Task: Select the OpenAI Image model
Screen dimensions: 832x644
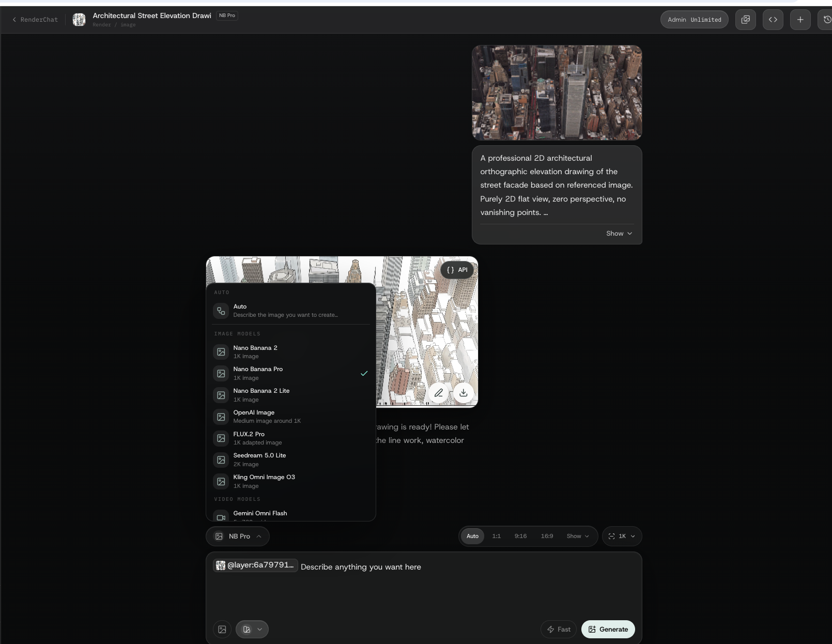Action: point(291,417)
